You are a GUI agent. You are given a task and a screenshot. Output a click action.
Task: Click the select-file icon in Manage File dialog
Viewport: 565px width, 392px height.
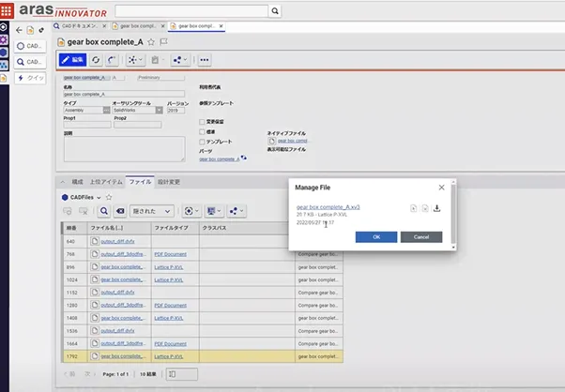tap(413, 208)
